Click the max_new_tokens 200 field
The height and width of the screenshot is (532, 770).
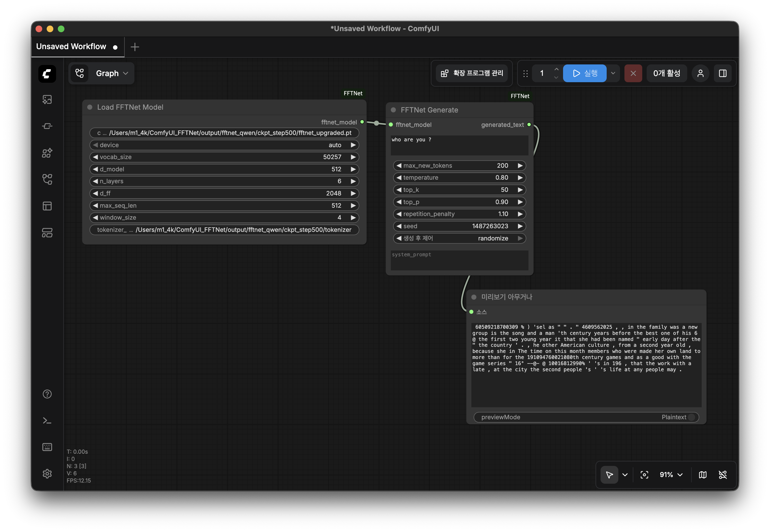tap(459, 166)
